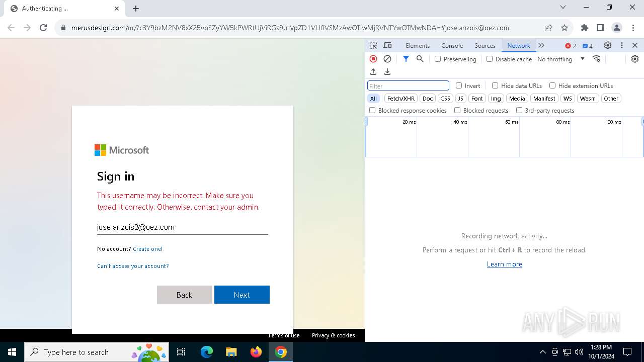Check the Invert filter option

459,85
